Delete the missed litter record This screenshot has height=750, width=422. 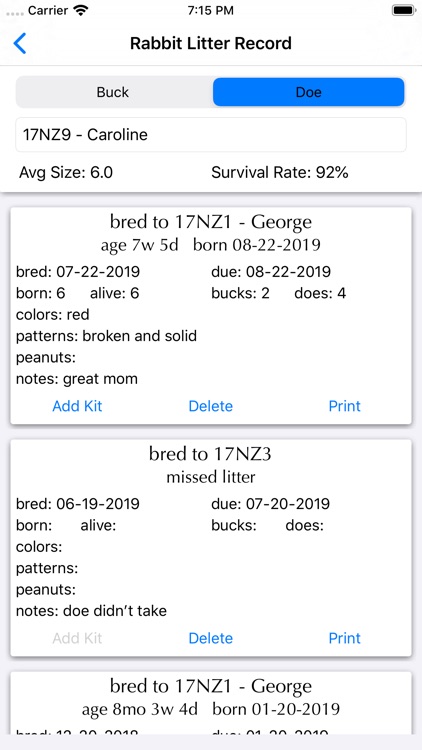[211, 638]
